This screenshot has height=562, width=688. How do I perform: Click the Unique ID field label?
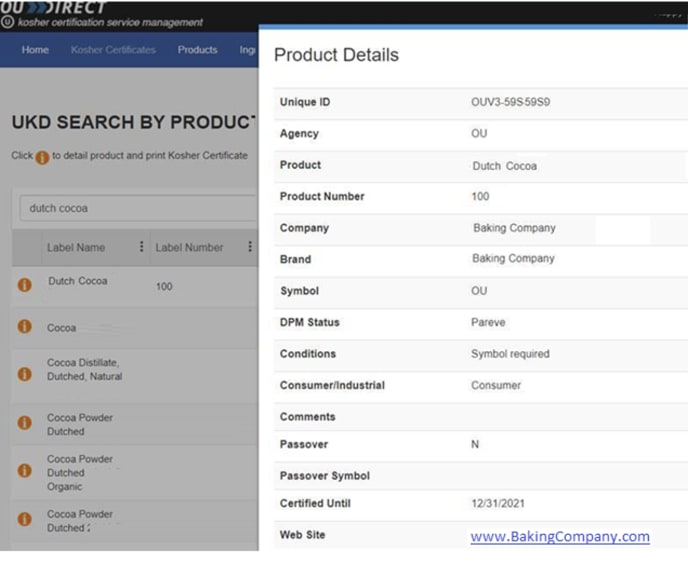tap(305, 102)
